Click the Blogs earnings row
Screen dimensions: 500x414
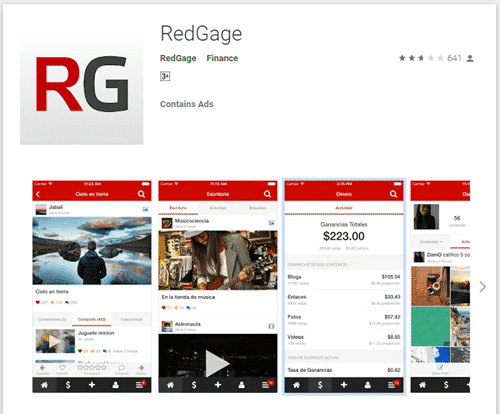[x=344, y=280]
